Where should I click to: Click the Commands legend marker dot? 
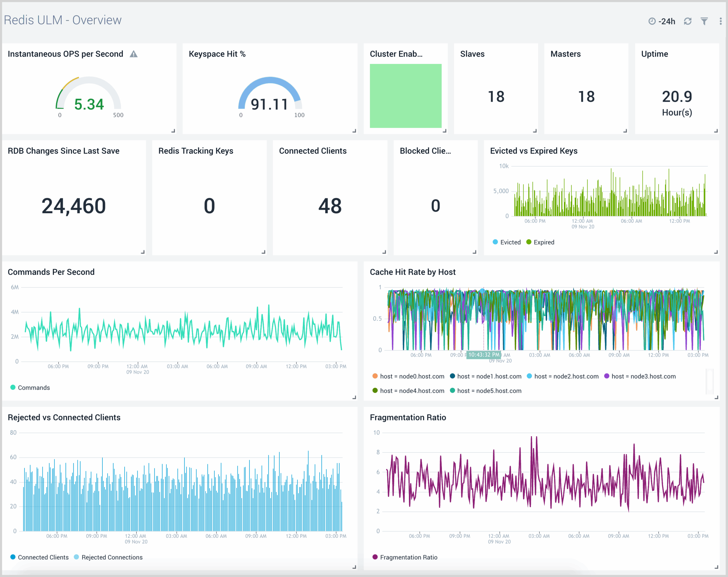click(x=13, y=387)
